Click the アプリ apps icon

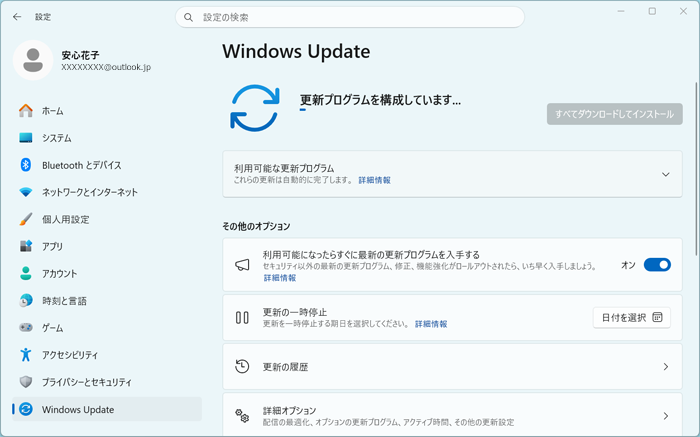point(26,246)
